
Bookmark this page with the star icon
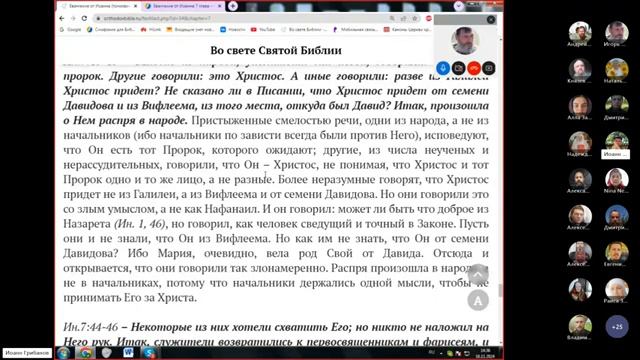415,18
